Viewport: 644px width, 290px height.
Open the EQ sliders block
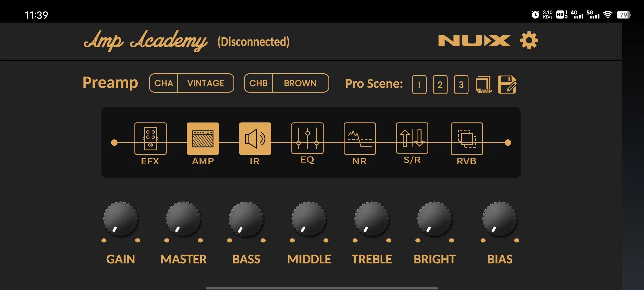coord(308,138)
